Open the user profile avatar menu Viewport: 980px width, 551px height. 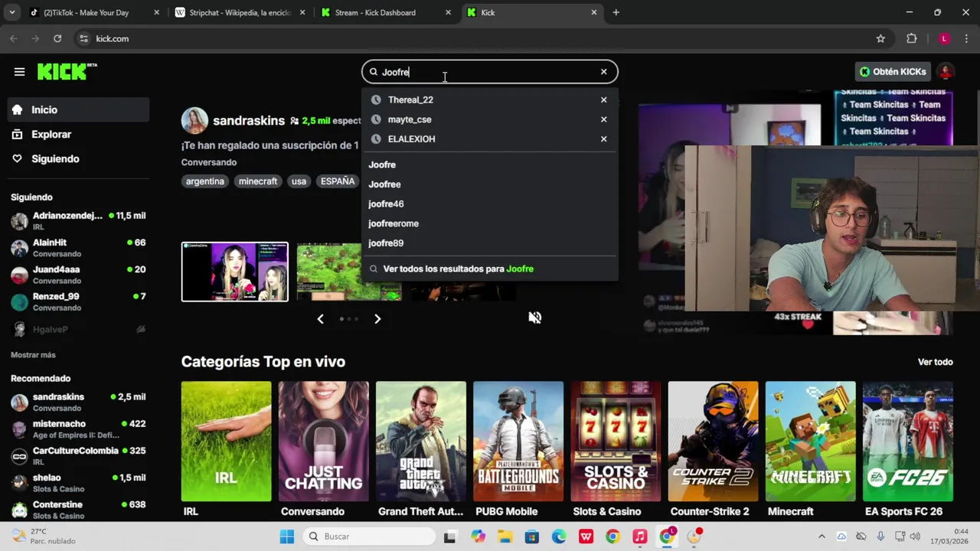946,72
